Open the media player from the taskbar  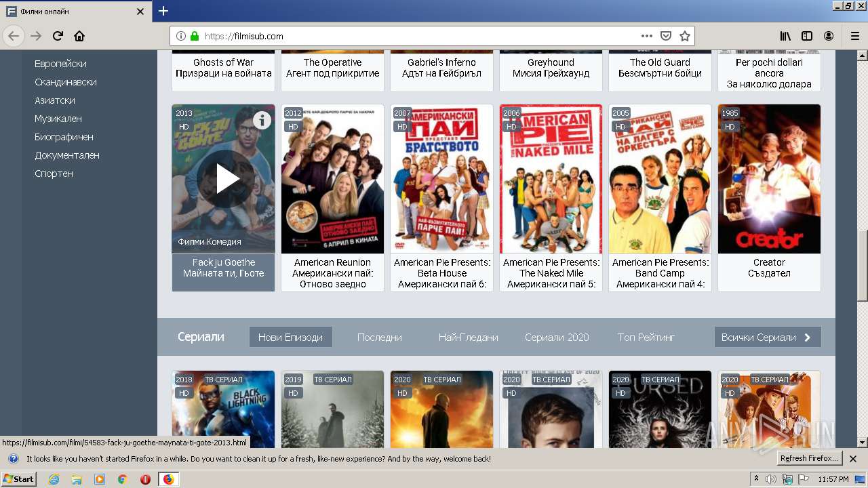100,479
